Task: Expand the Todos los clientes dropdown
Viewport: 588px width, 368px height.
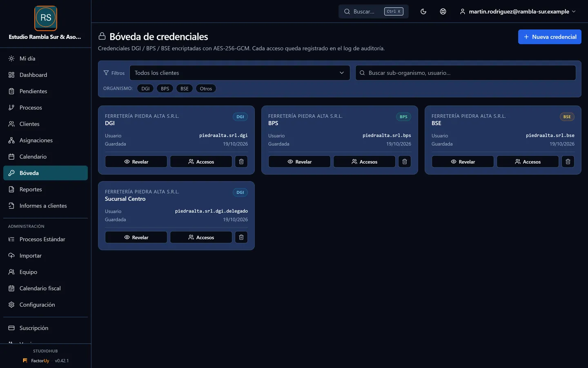Action: [240, 73]
